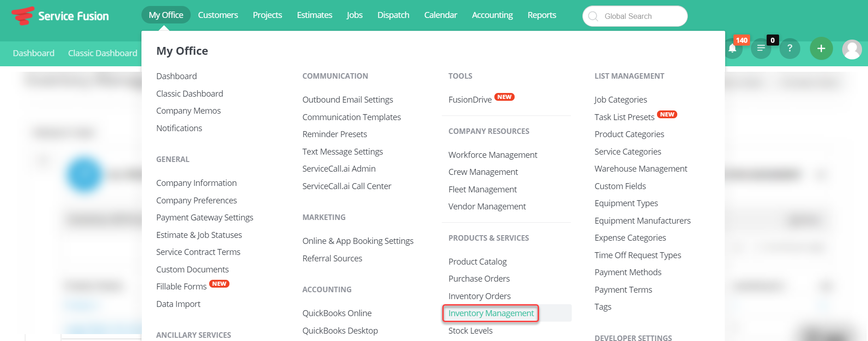Viewport: 868px width, 341px height.
Task: Open Stock Levels
Action: coord(470,330)
